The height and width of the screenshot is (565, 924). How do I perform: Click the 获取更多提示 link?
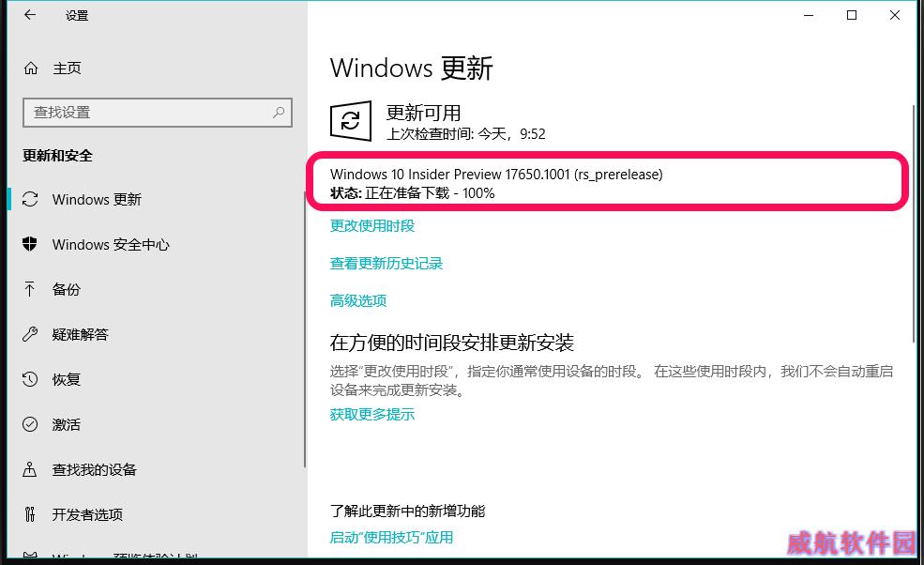[x=372, y=415]
